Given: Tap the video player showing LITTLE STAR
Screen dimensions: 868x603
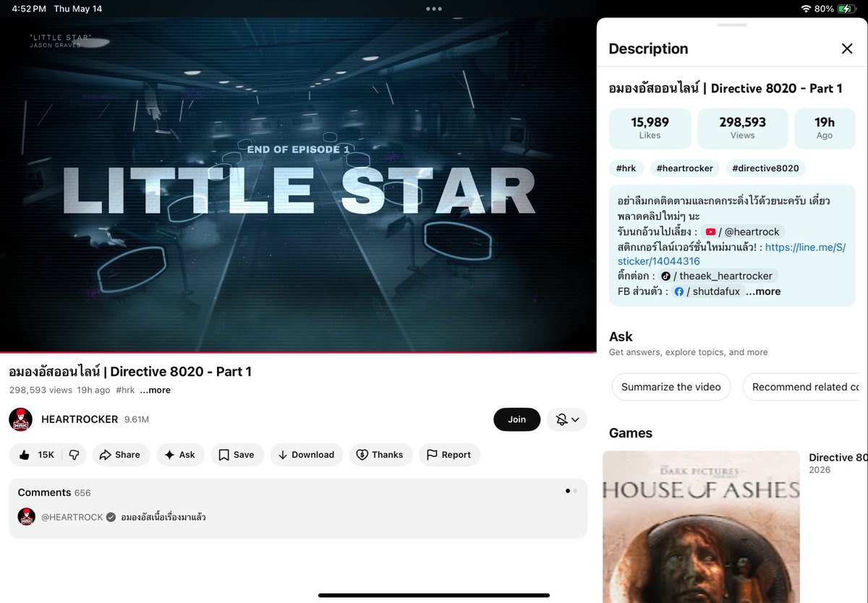Looking at the screenshot, I should (298, 184).
